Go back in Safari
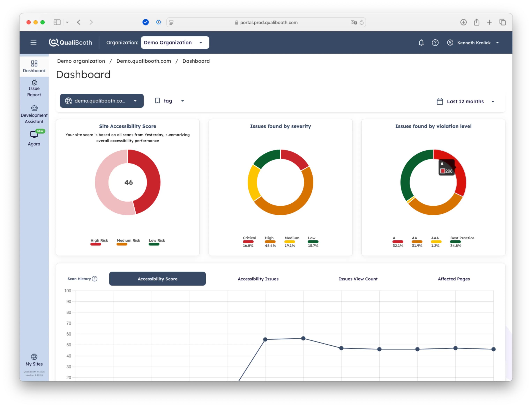Screen dimensions: 532x407 pyautogui.click(x=79, y=22)
